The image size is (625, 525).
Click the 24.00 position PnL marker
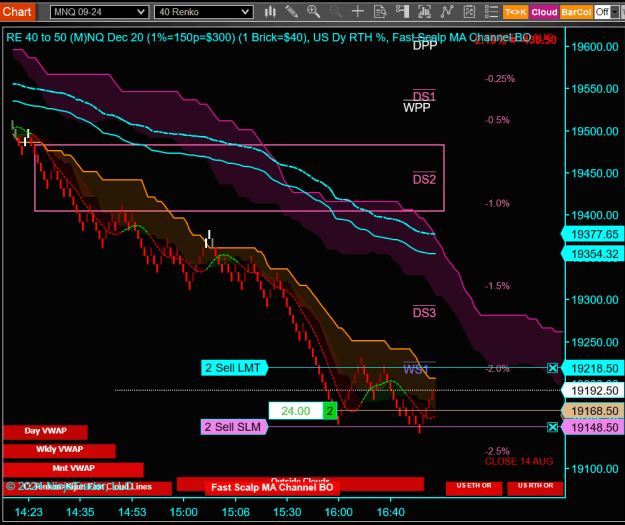coord(296,411)
